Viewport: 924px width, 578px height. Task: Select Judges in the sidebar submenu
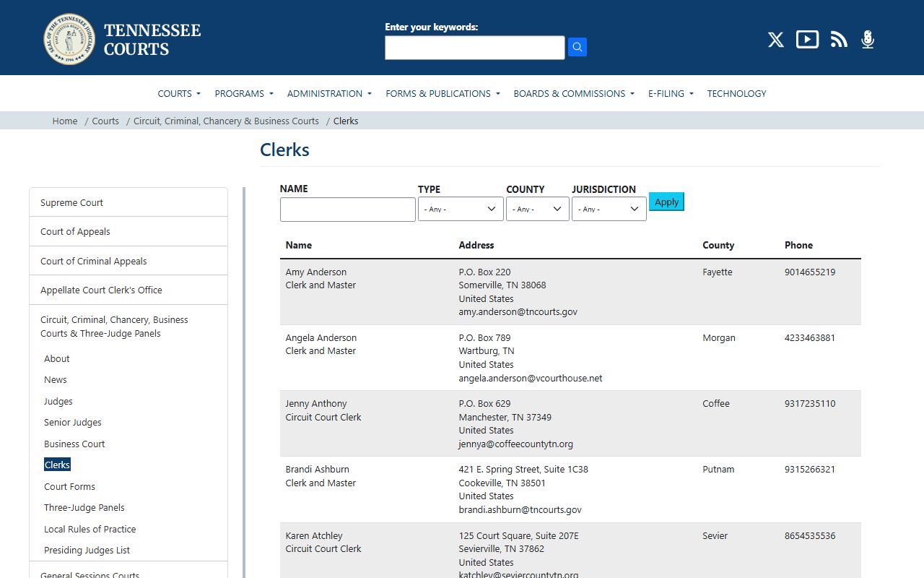click(58, 401)
